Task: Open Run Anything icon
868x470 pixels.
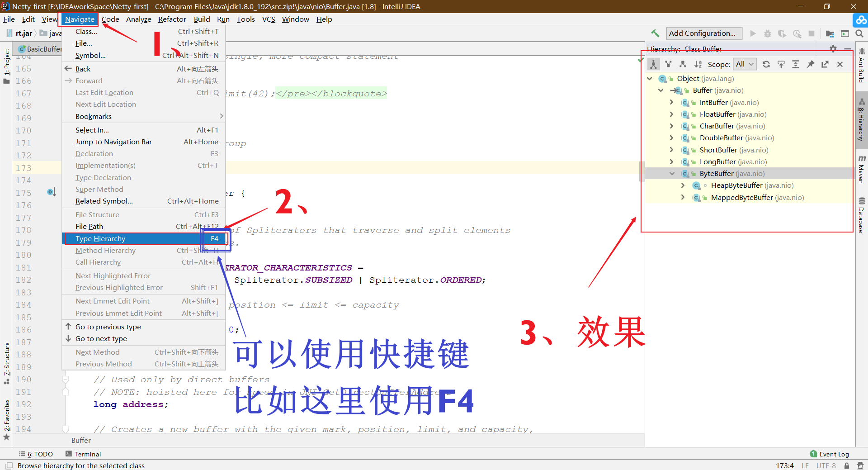Action: (845, 33)
